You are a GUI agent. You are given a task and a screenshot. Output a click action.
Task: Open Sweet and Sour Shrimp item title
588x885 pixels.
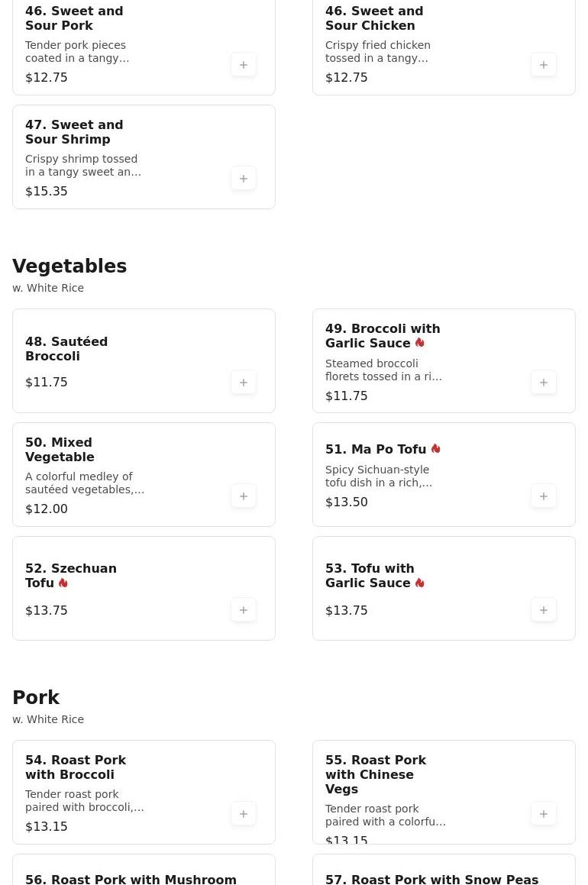coord(74,132)
